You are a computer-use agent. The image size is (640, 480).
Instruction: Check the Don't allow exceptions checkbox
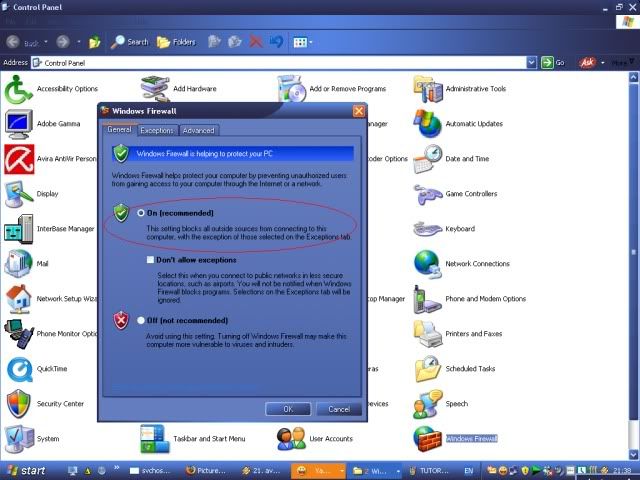(x=150, y=260)
